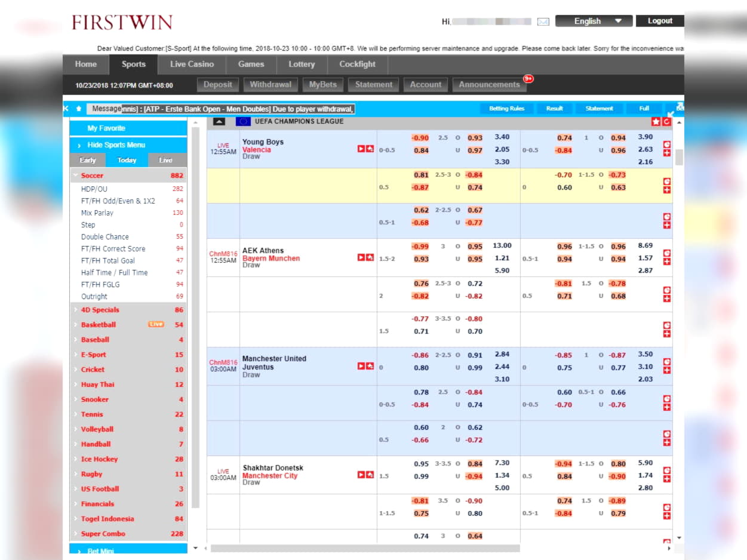Click the Deposit button
Viewport: 747px width, 560px height.
(x=218, y=85)
